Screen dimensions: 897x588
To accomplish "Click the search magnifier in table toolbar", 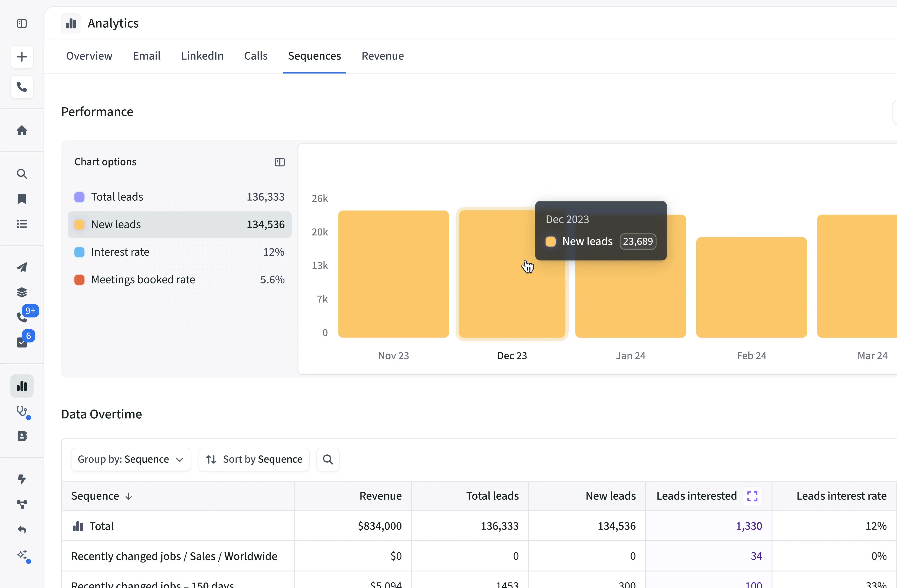I will click(x=327, y=459).
